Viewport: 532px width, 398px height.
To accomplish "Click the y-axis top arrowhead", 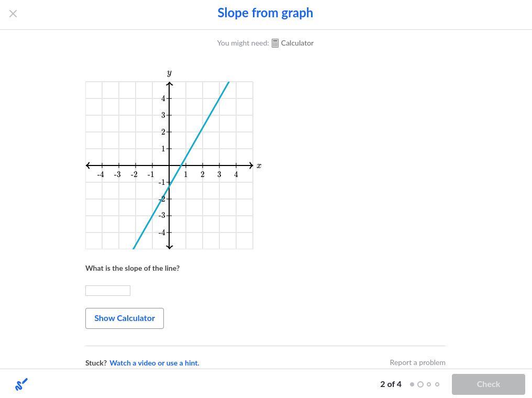I will pos(169,84).
